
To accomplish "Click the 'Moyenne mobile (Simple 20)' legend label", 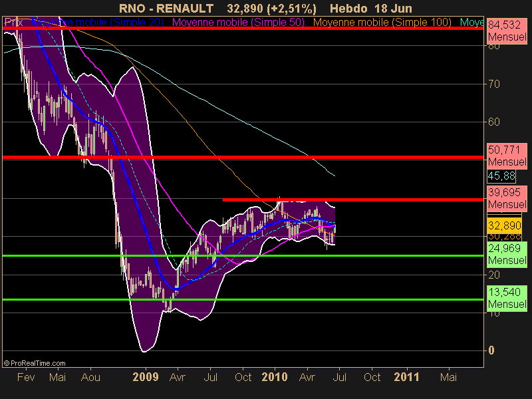I will [x=97, y=23].
